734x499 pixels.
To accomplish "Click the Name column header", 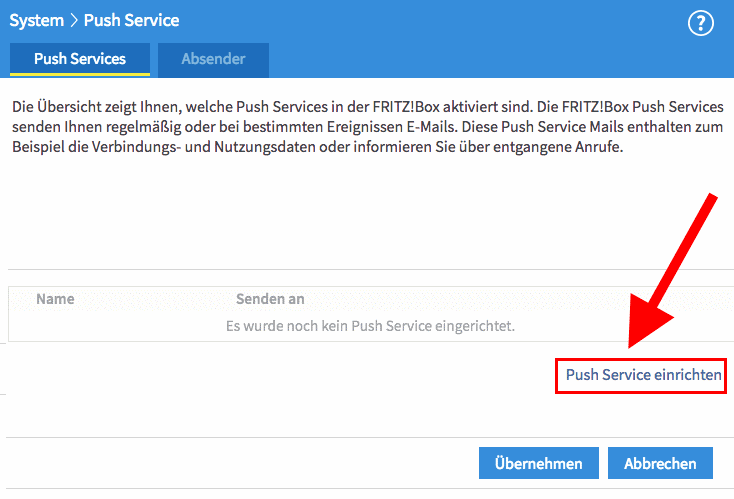I will (55, 299).
